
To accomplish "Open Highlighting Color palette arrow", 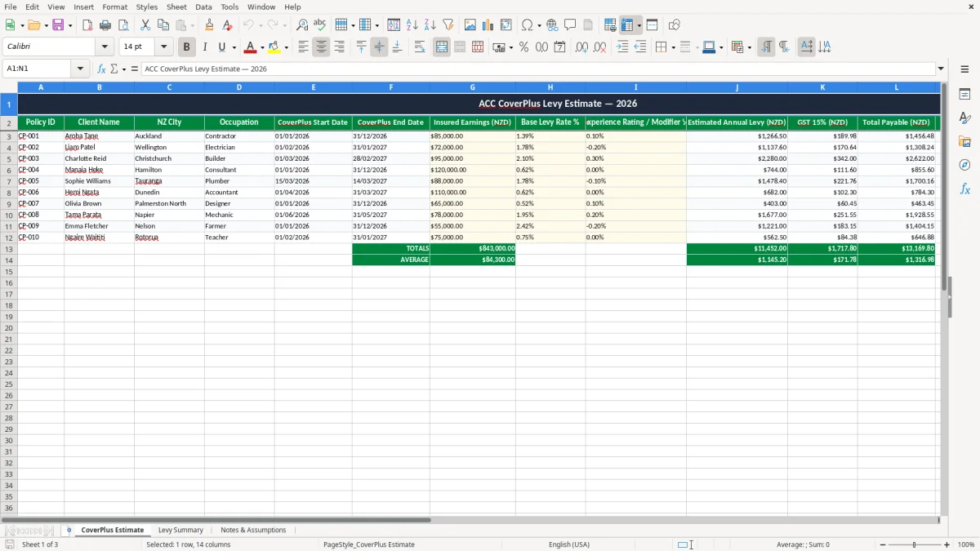I will [286, 47].
